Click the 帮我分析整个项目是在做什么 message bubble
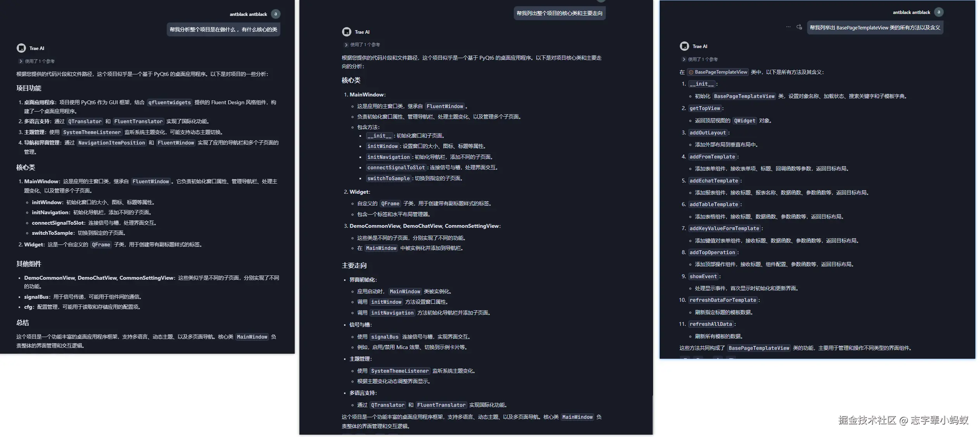 [223, 29]
